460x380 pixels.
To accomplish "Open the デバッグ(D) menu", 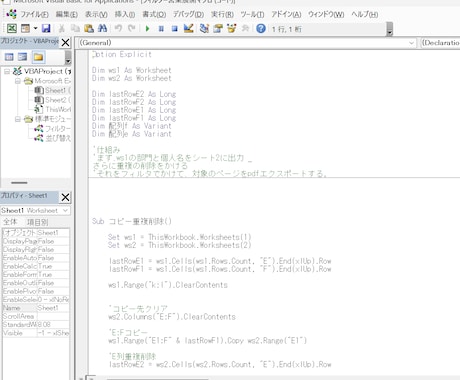I will point(188,14).
